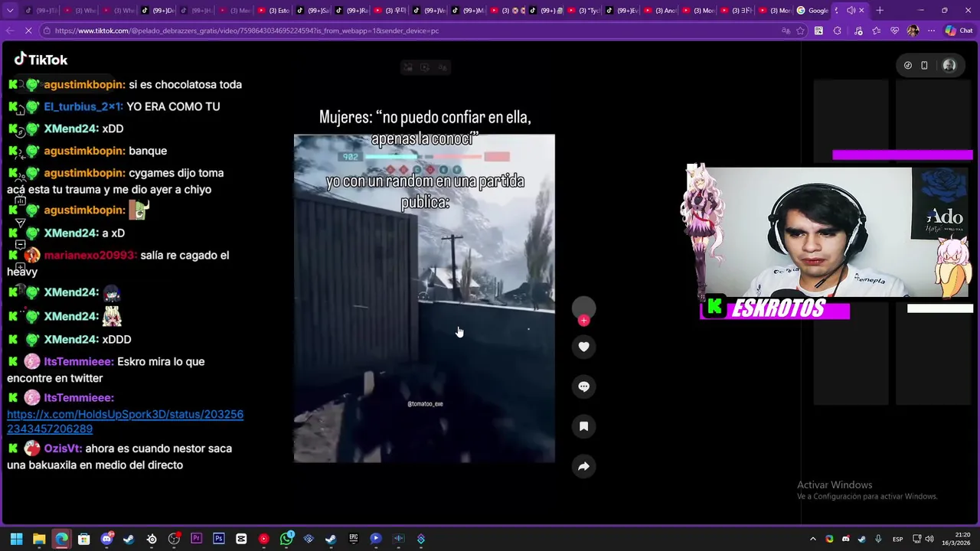Open WhatsApp from the taskbar
The image size is (980, 551).
[x=286, y=539]
